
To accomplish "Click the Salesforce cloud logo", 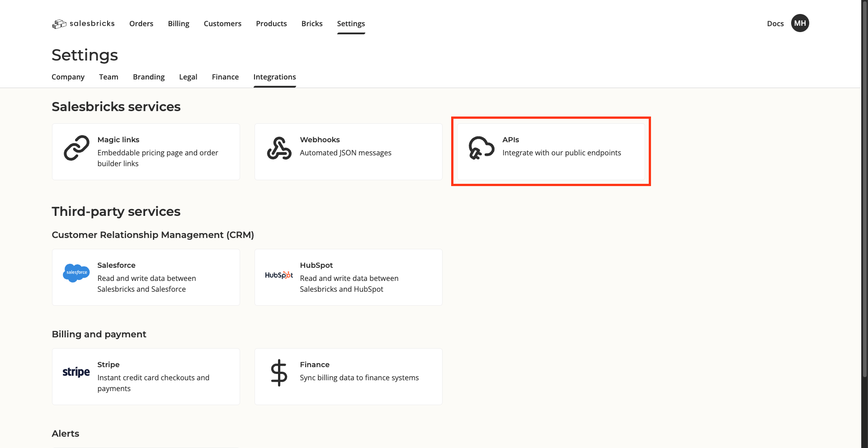I will point(76,273).
